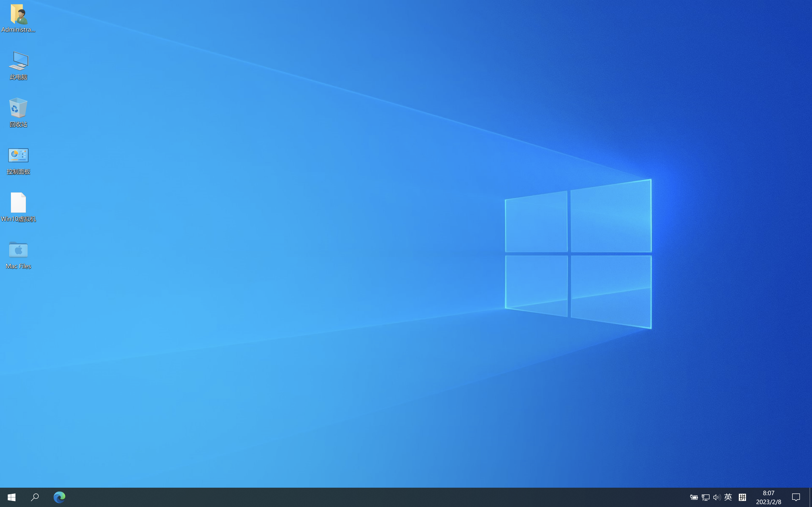This screenshot has width=812, height=507.
Task: Click the 'Win10虚拟机' file name label
Action: pos(18,219)
